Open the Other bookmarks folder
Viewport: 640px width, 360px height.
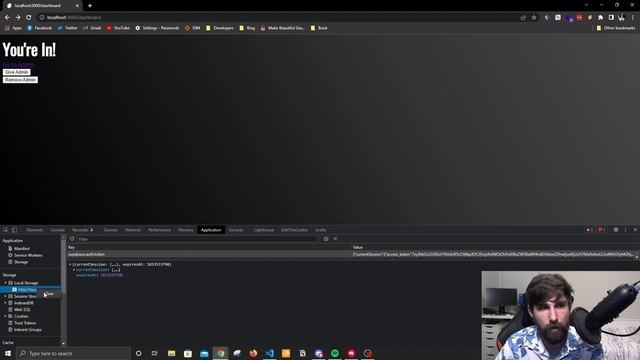click(x=616, y=28)
